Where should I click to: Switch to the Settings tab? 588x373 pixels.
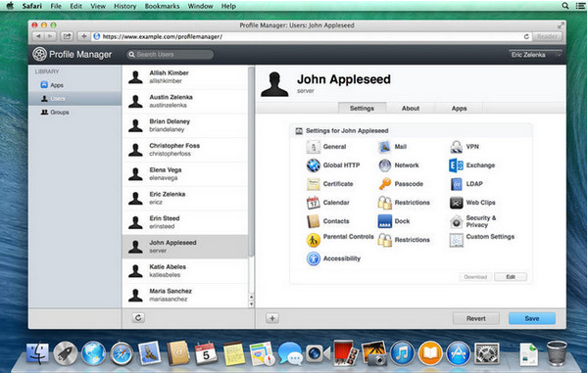[x=362, y=108]
